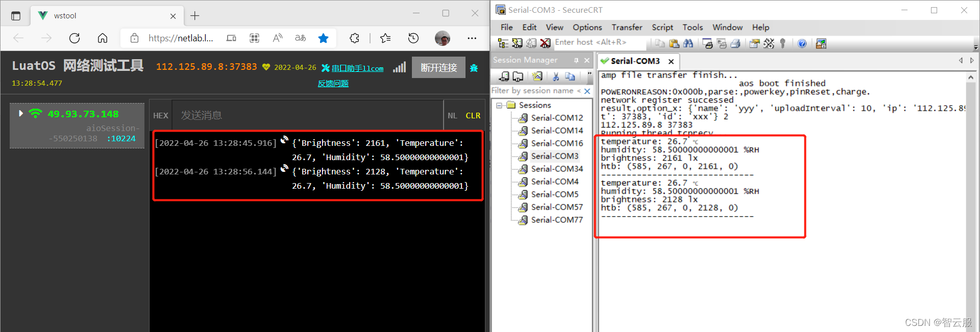
Task: Toggle HEX mode in LuatOS send bar
Action: pos(161,116)
